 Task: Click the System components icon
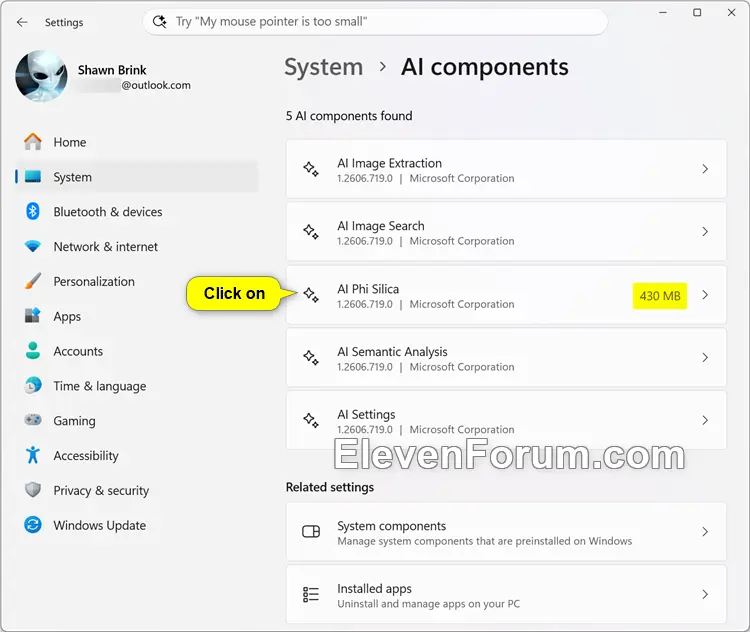tap(311, 532)
